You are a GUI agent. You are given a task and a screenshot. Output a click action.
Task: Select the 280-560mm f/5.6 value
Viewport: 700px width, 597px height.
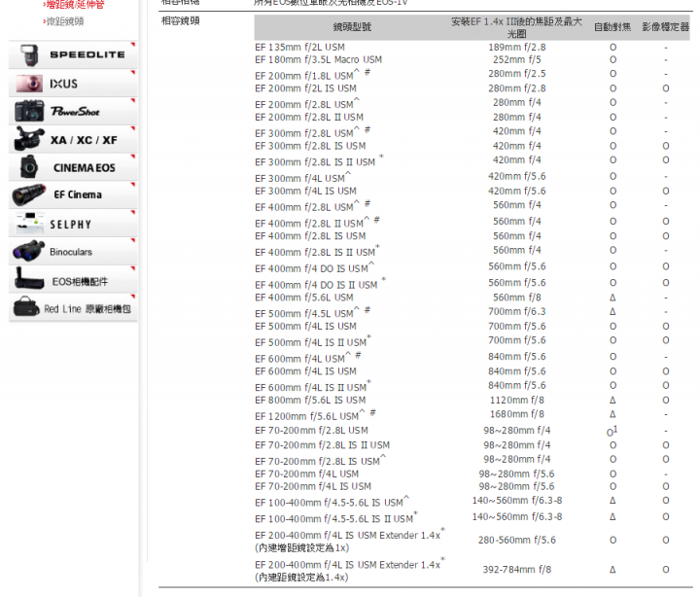(x=516, y=541)
